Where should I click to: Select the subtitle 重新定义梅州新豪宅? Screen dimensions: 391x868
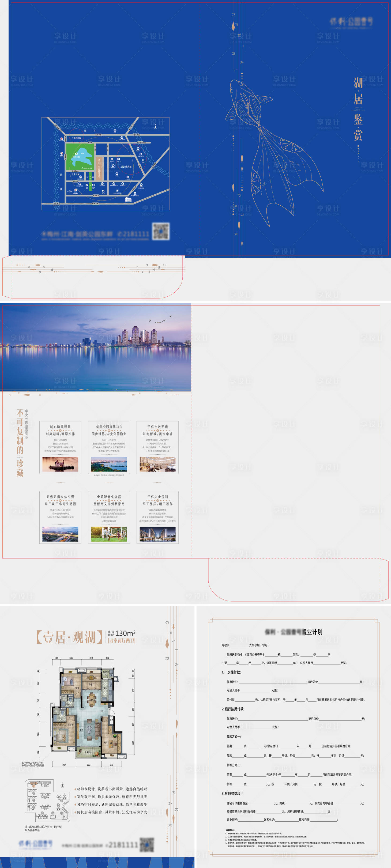coord(109,504)
